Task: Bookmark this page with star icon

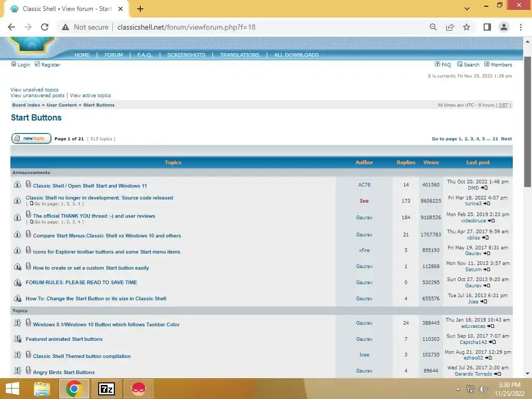Action: [467, 27]
